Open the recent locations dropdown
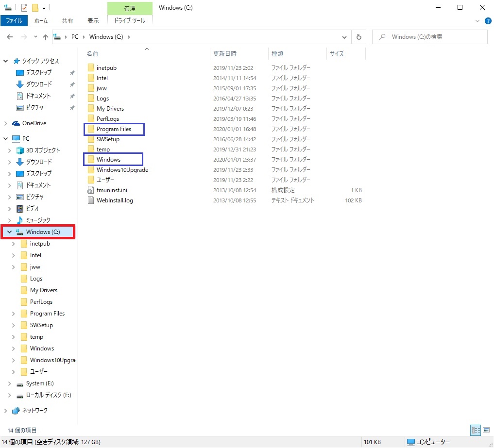The height and width of the screenshot is (448, 494). 35,37
